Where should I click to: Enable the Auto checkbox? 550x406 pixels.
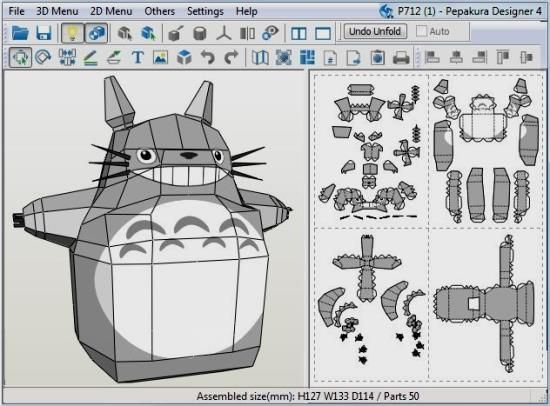click(x=421, y=31)
